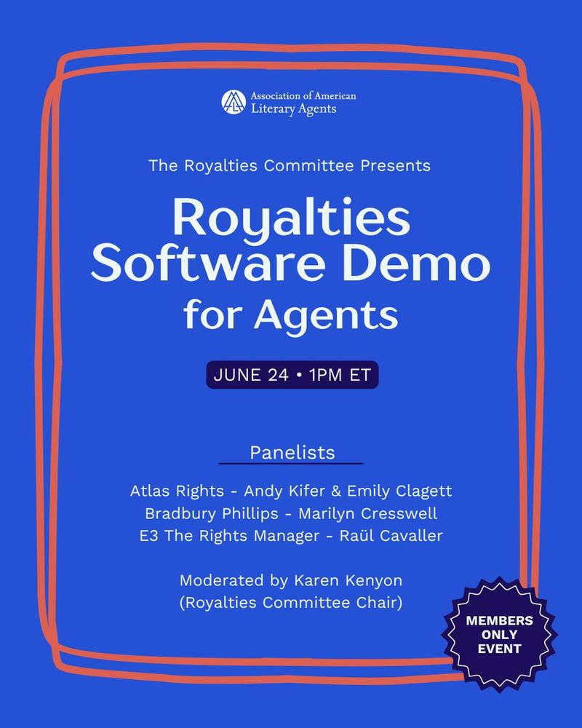Click 'Moderated by Karen Kenyon' text
Image resolution: width=582 pixels, height=728 pixels.
(x=291, y=581)
